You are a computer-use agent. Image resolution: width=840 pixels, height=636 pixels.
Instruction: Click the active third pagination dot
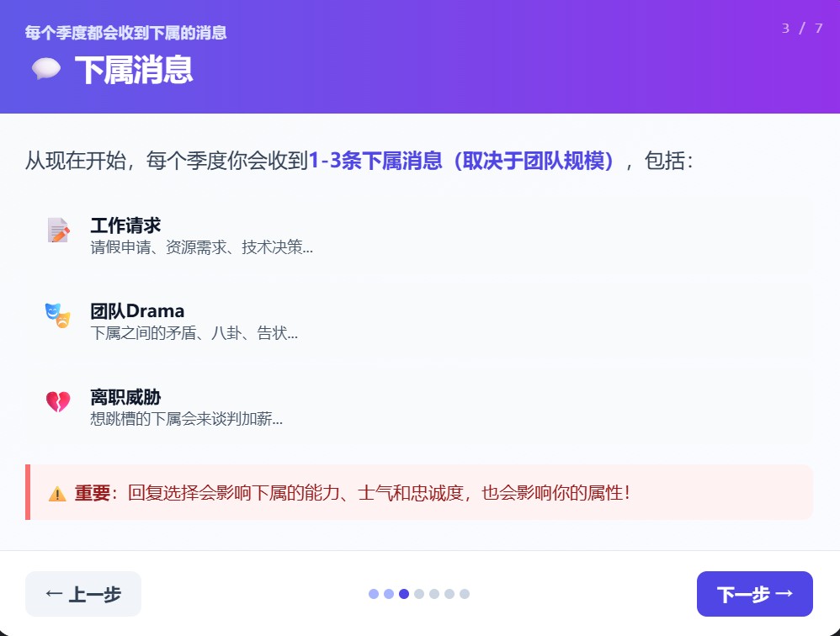coord(404,594)
